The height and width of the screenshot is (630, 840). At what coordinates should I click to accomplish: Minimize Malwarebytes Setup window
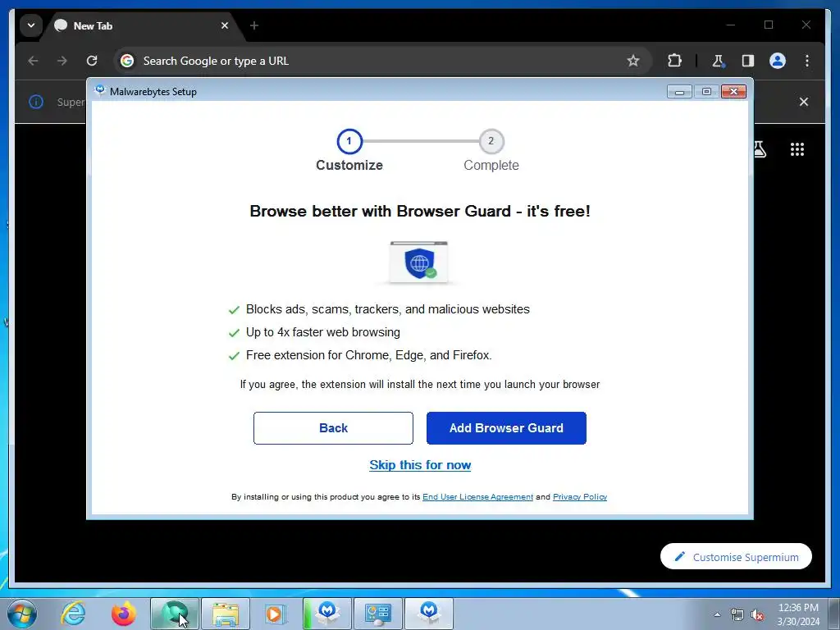(x=679, y=92)
